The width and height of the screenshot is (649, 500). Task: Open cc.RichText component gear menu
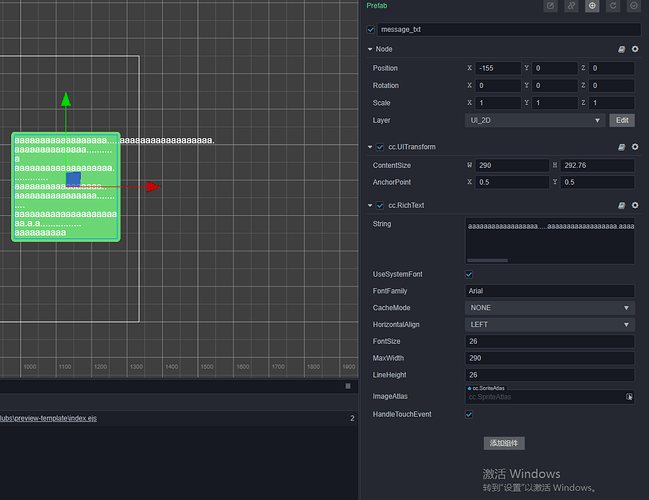point(635,206)
